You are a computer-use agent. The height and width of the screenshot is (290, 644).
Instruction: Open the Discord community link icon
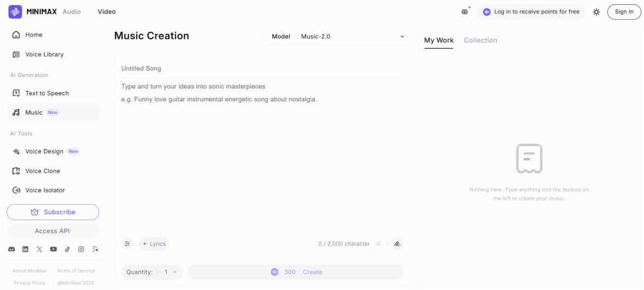coord(12,249)
